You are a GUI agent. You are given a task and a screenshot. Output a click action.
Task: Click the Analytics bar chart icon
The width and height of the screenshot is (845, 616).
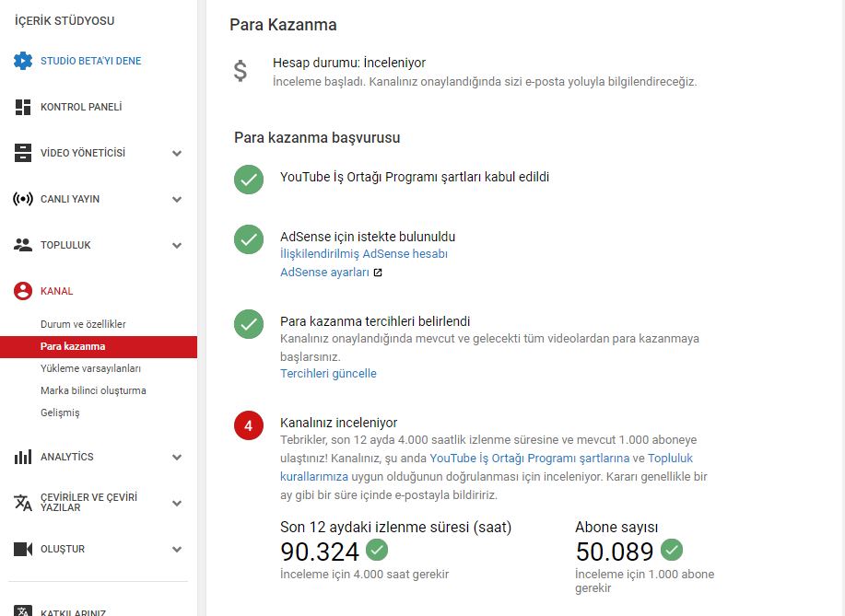coord(23,457)
